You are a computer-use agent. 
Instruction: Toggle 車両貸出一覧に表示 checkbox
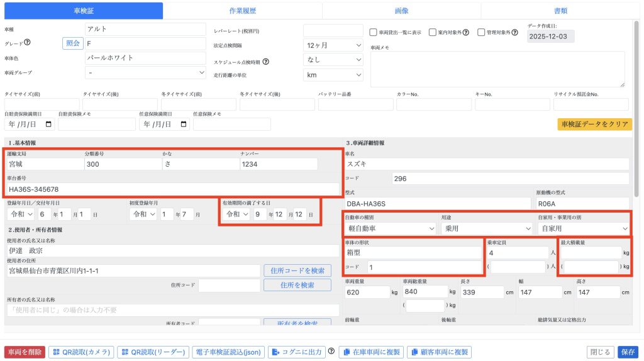(x=373, y=32)
